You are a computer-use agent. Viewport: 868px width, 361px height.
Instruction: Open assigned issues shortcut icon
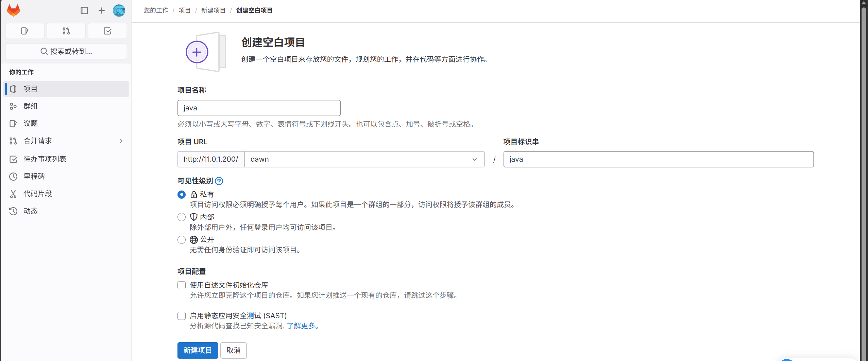coord(25,31)
